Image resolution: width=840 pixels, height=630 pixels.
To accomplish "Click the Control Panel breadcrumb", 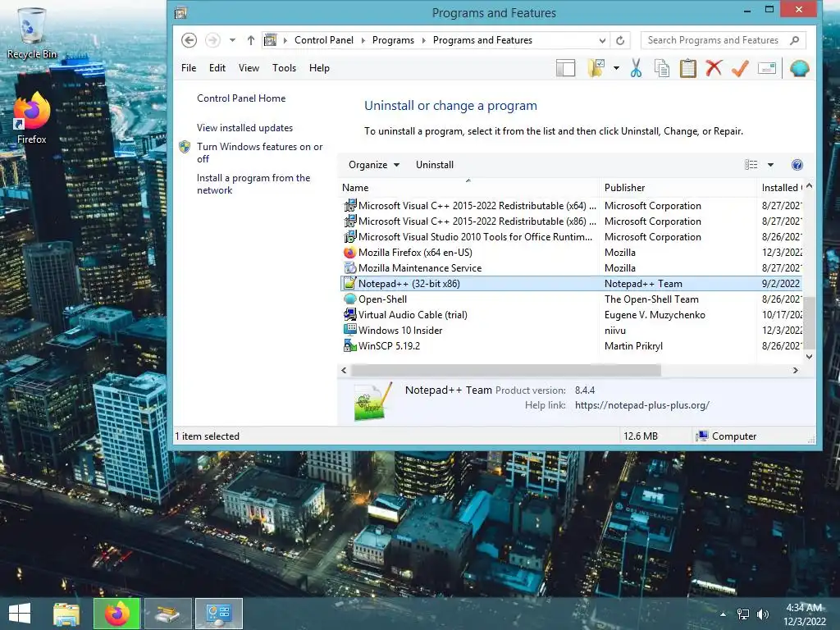I will (323, 40).
